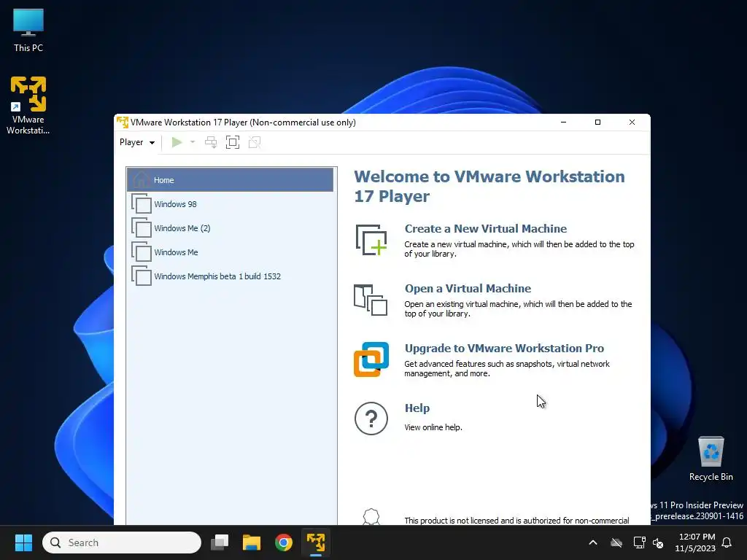Open the Player dropdown menu
This screenshot has width=747, height=560.
click(136, 142)
